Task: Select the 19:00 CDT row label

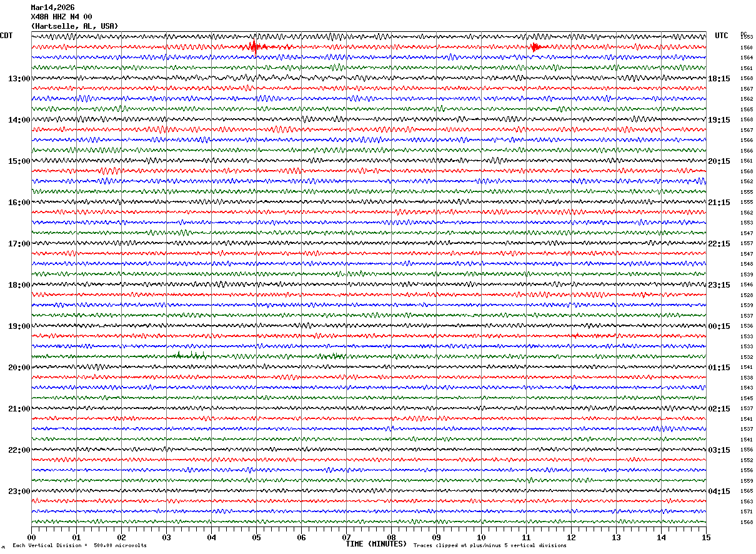Action: pyautogui.click(x=19, y=326)
